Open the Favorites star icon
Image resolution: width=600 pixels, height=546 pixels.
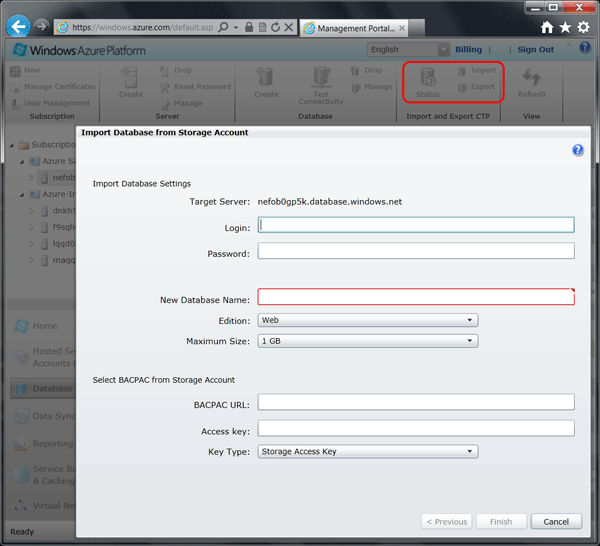565,27
